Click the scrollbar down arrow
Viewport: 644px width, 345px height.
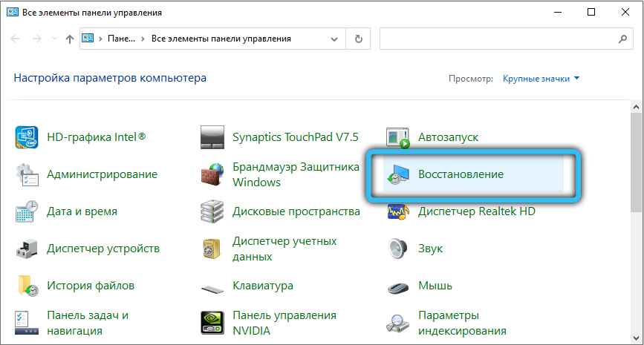(x=636, y=339)
